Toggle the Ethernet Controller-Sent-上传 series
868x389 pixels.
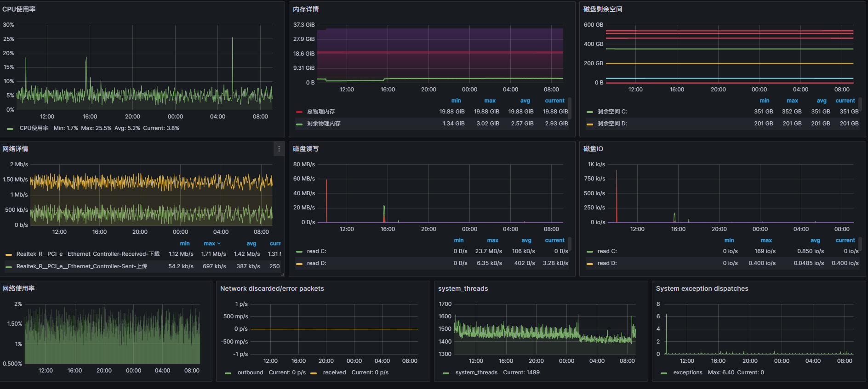82,266
